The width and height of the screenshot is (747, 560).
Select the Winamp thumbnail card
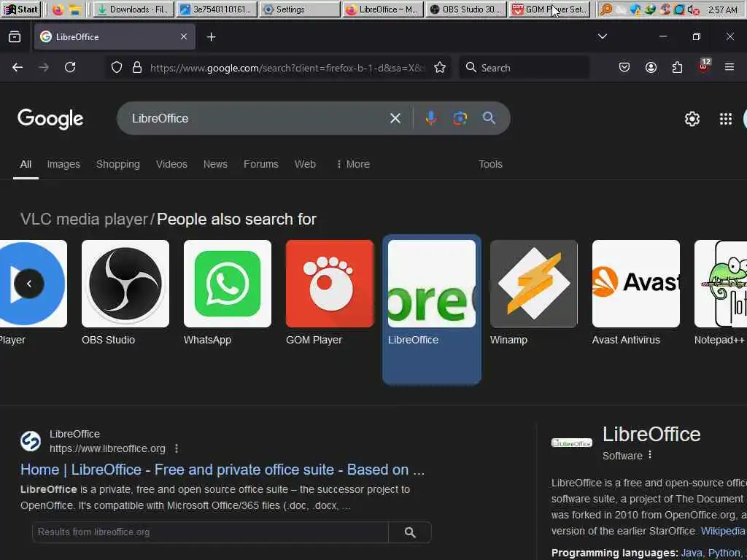coord(533,292)
